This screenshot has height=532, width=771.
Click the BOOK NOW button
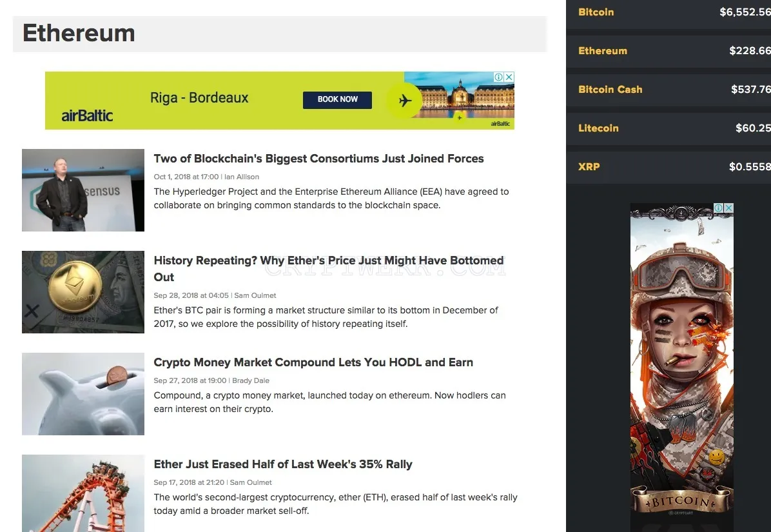click(337, 100)
